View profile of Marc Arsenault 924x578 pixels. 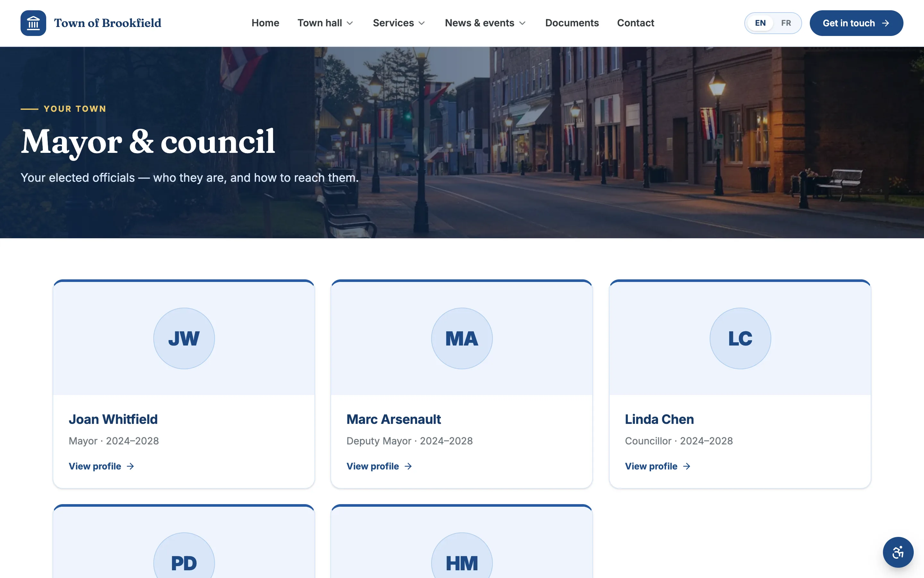click(379, 466)
